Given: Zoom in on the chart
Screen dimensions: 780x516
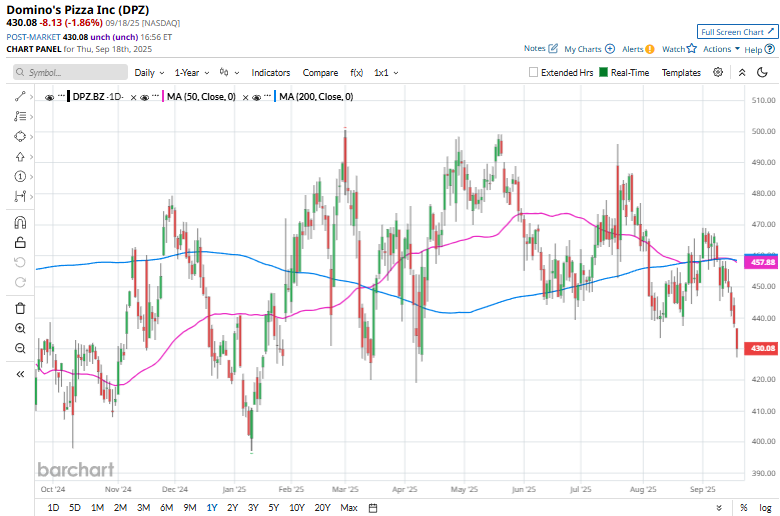Looking at the screenshot, I should click(20, 328).
